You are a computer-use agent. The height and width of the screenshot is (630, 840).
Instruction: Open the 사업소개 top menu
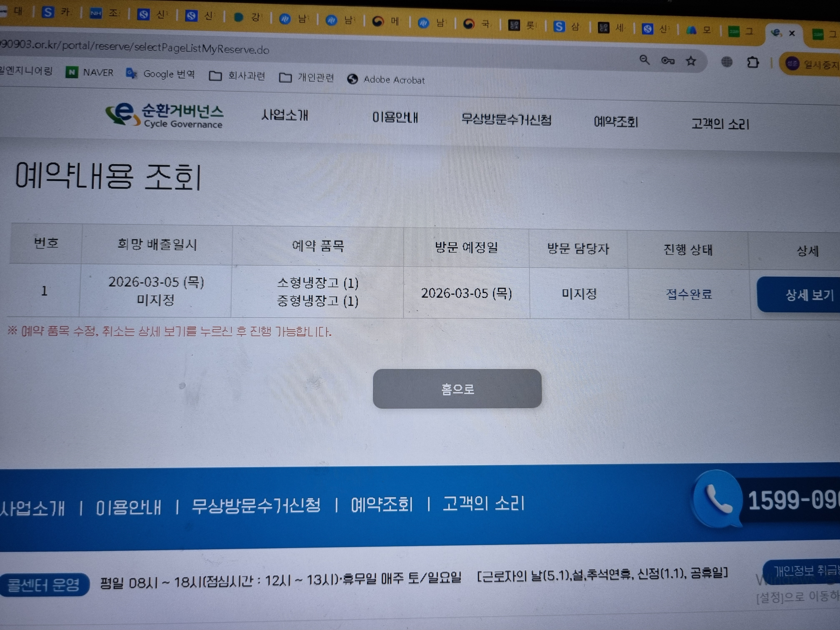[x=285, y=115]
